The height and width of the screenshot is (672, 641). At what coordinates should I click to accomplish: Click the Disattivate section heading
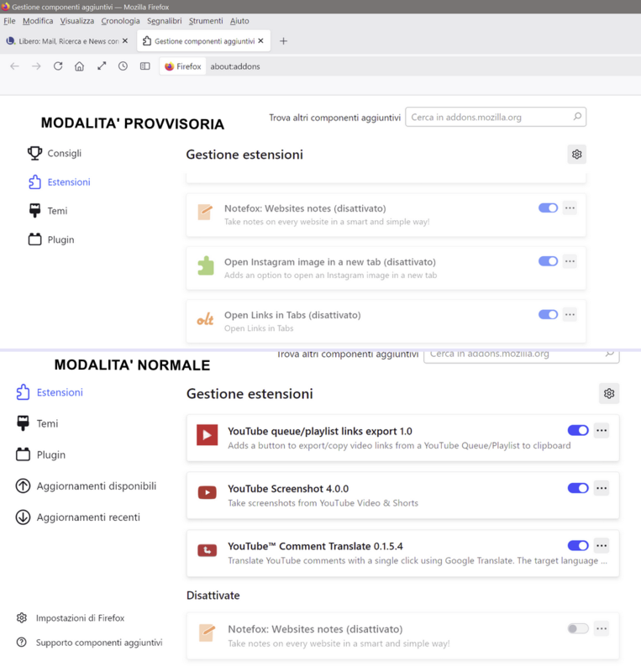tap(213, 596)
